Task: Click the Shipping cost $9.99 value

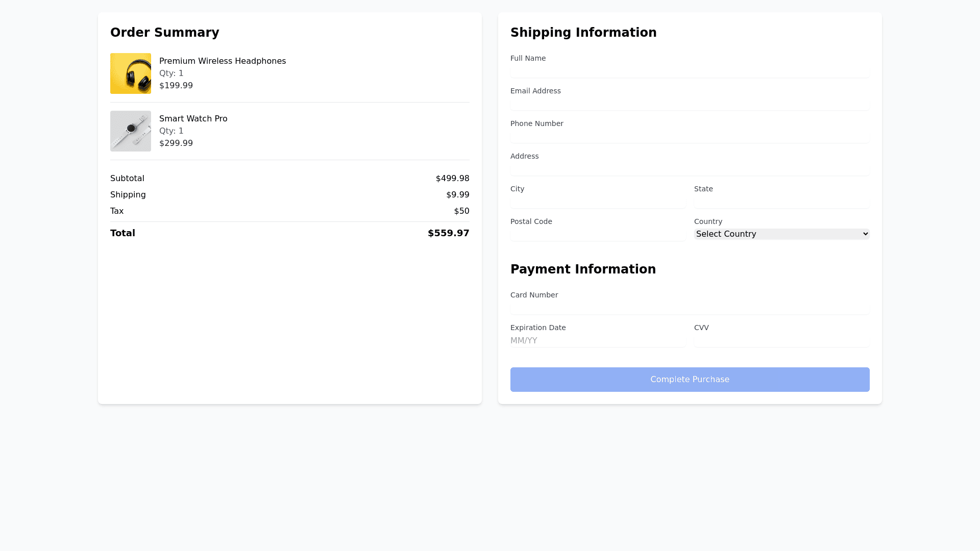Action: 457,195
